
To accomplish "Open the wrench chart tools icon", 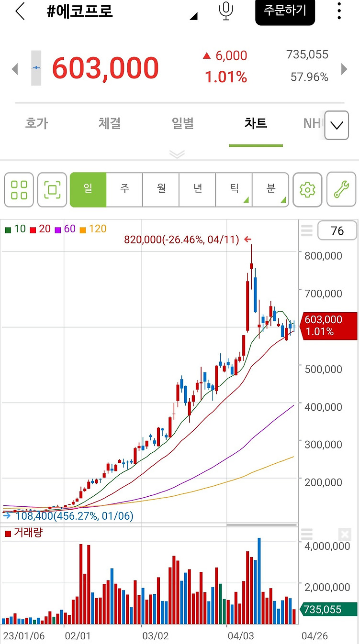I will pyautogui.click(x=341, y=190).
